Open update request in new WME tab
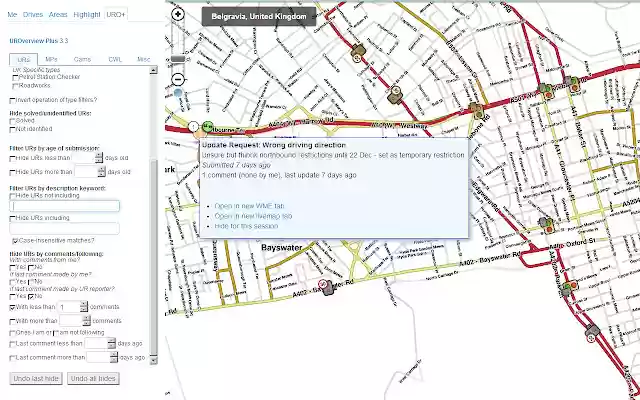 point(249,206)
